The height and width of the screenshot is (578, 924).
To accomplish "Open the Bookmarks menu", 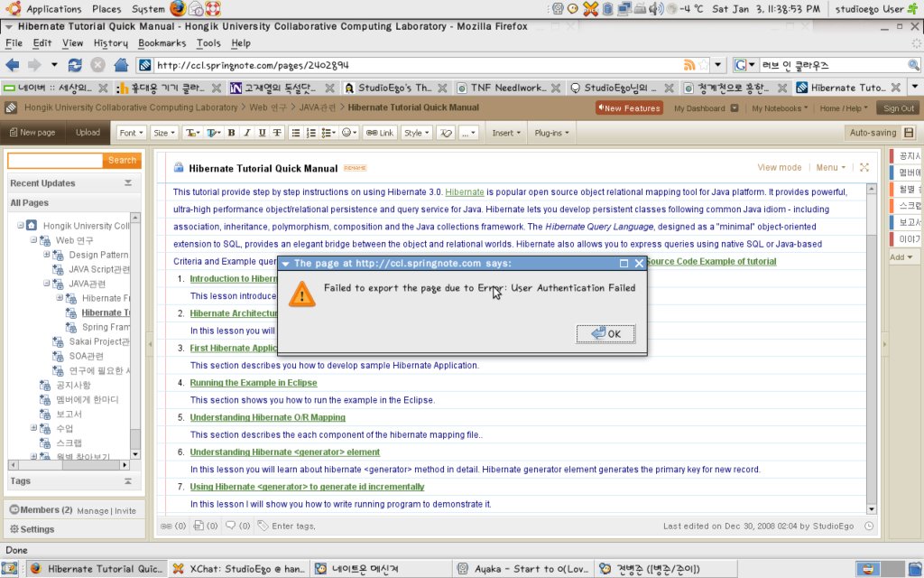I will pos(162,43).
